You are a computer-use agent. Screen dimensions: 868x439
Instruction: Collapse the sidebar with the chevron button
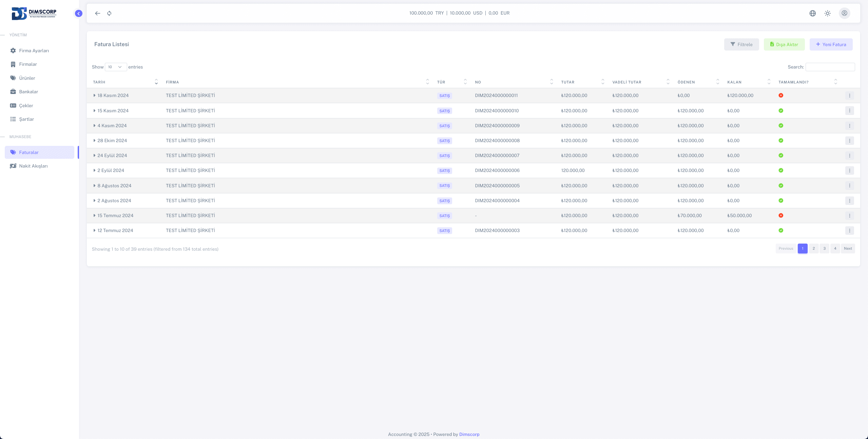[78, 13]
